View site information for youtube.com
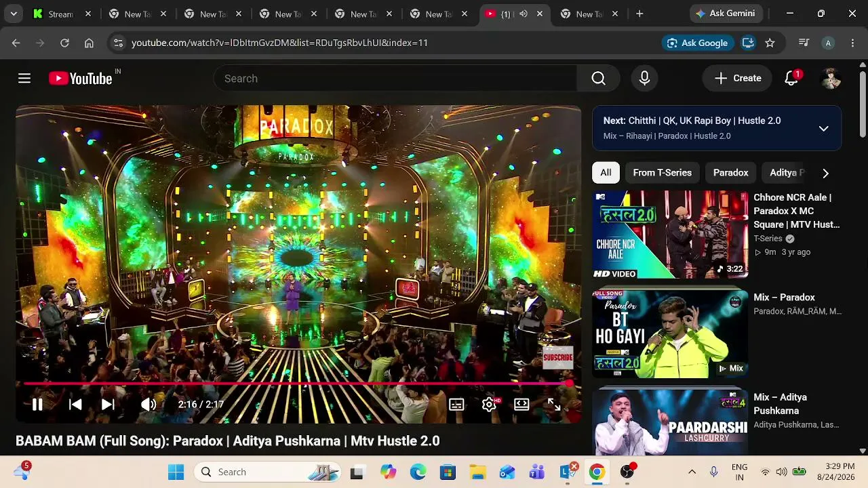868x488 pixels. [118, 43]
